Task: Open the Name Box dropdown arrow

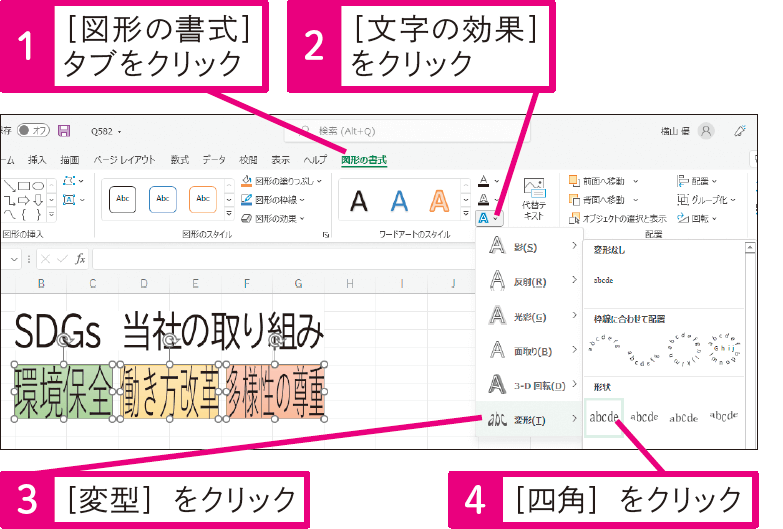Action: (14, 259)
